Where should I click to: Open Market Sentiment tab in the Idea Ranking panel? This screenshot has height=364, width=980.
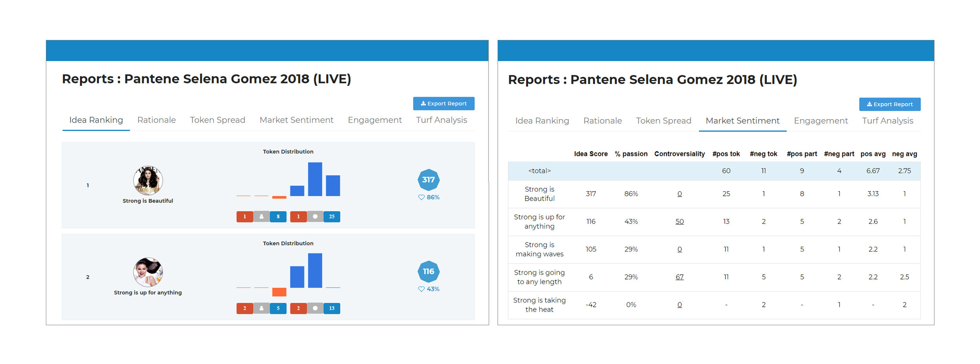[x=296, y=120]
